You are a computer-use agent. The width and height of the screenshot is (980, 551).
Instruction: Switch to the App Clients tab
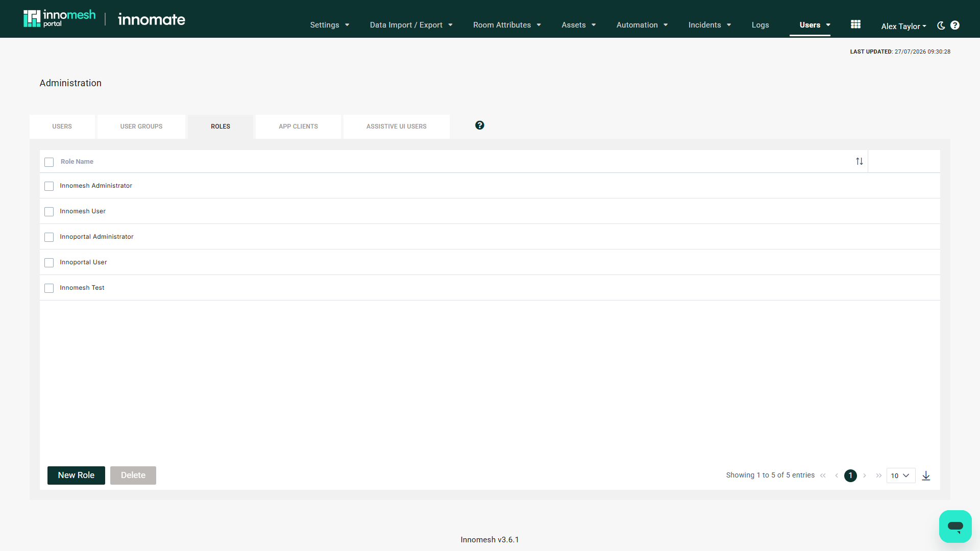coord(298,127)
